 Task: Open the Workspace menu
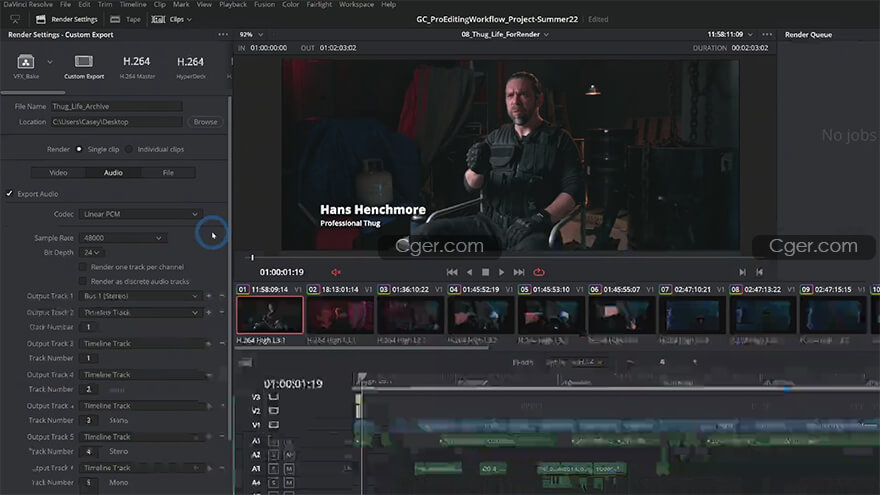pos(356,4)
